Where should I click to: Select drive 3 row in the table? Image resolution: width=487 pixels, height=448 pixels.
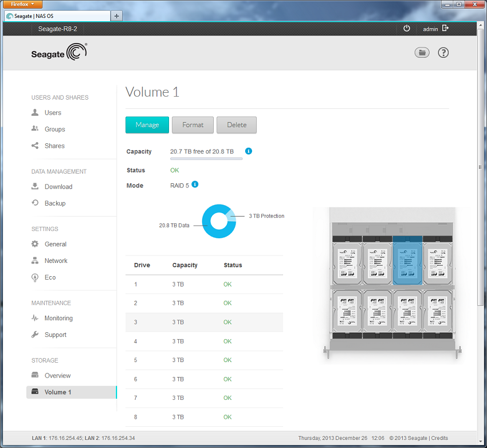tap(204, 323)
